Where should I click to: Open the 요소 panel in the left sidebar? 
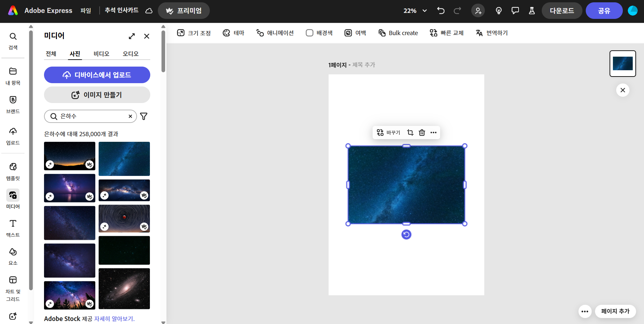coord(13,256)
